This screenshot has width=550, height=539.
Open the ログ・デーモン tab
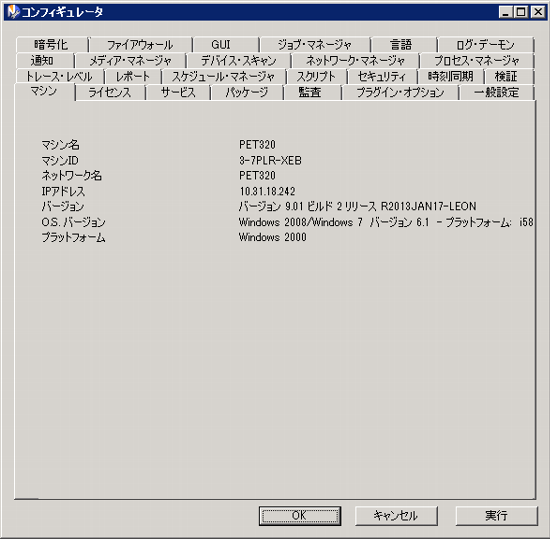pyautogui.click(x=485, y=45)
